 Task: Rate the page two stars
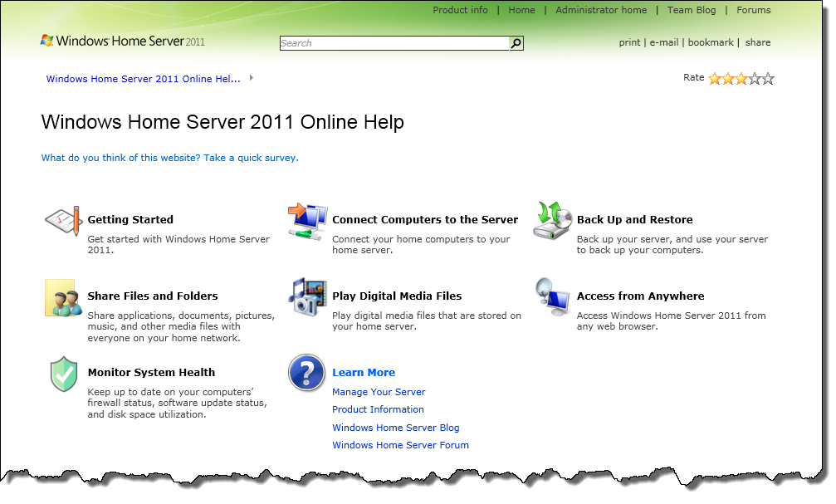(x=728, y=79)
